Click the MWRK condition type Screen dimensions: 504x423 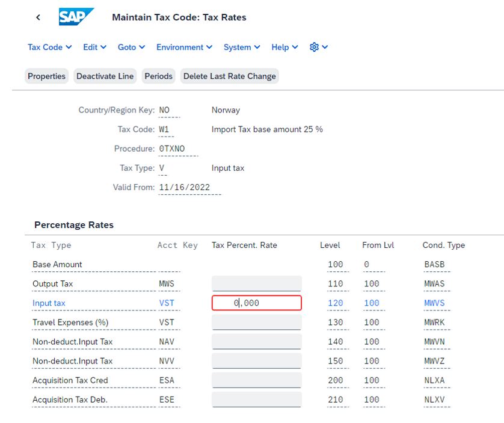click(x=434, y=323)
